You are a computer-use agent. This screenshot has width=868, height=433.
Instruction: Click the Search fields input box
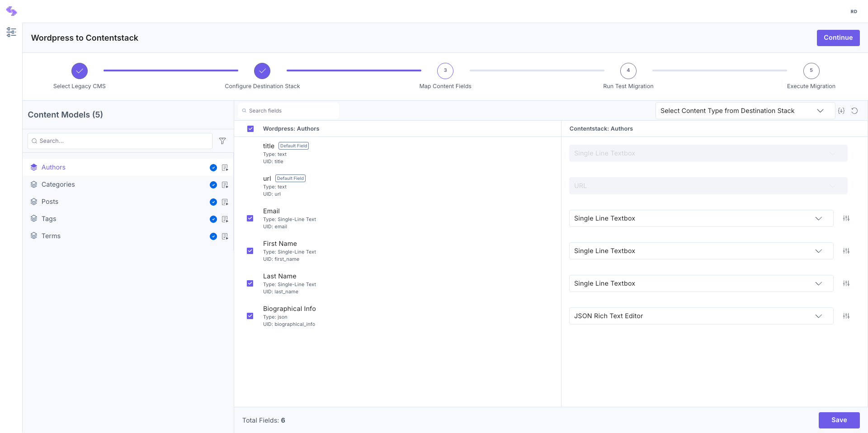[289, 111]
